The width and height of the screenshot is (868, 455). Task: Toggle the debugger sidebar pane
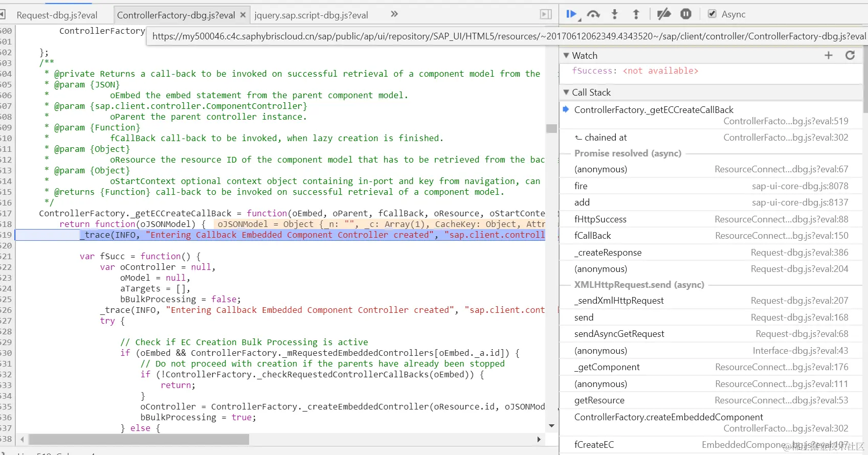(x=546, y=14)
